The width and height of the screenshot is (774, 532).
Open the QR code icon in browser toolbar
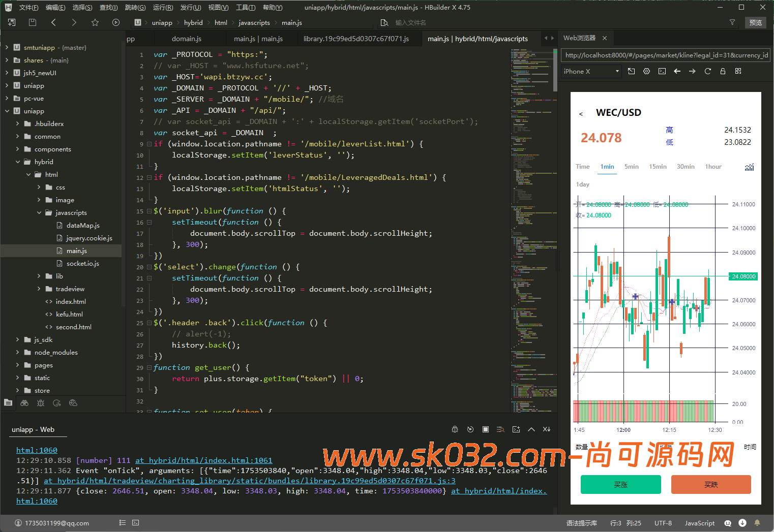pos(738,71)
